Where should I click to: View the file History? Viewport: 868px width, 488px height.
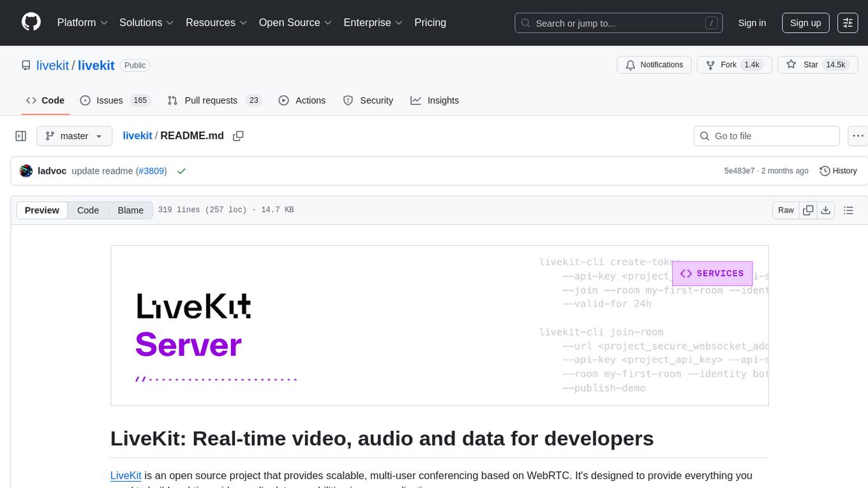pos(838,171)
